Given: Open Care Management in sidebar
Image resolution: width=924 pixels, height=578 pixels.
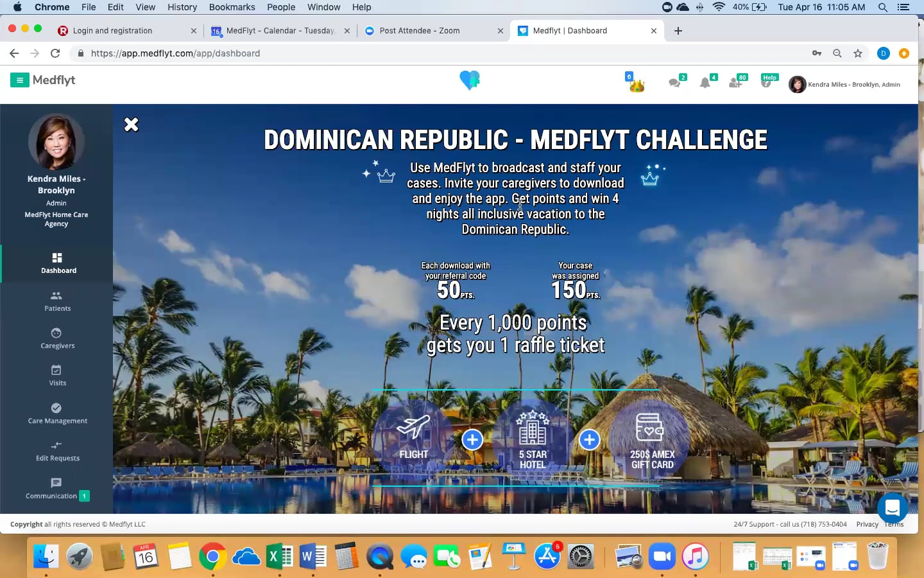Looking at the screenshot, I should [x=58, y=414].
